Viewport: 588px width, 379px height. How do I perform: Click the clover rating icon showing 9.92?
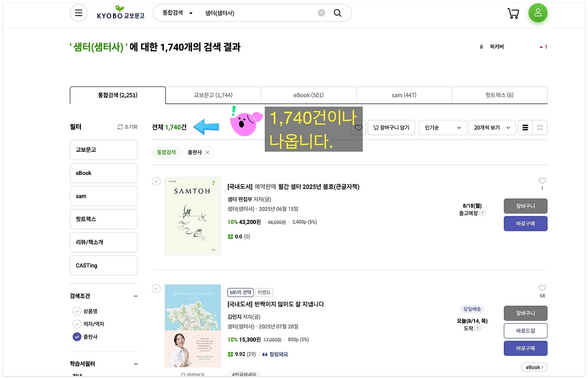(x=230, y=354)
